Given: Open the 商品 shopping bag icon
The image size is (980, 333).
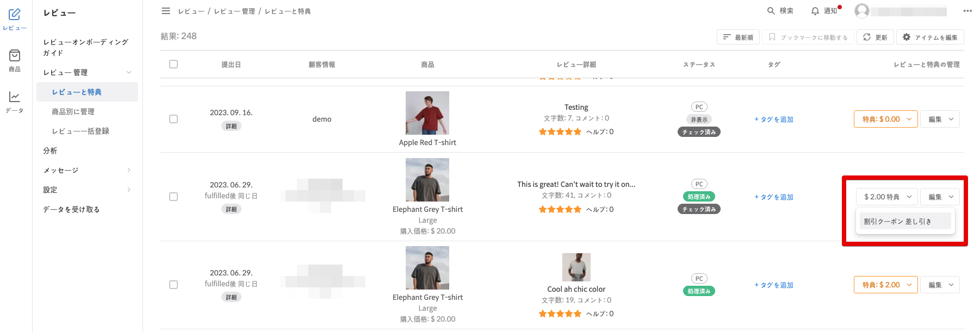Looking at the screenshot, I should tap(15, 56).
